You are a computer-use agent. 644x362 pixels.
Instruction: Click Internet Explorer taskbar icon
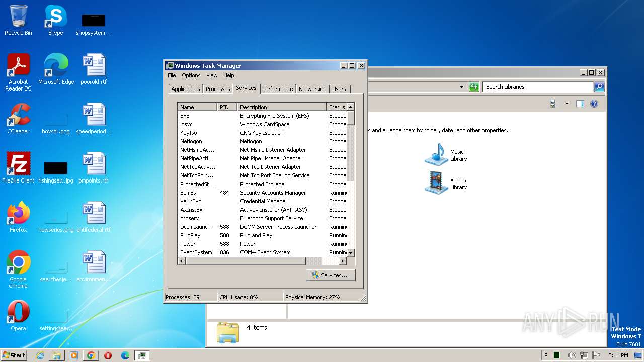(40, 355)
